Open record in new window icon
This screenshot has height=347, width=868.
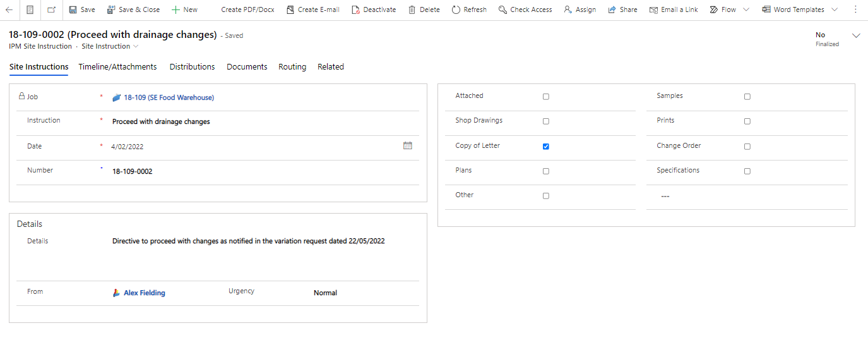[x=51, y=9]
